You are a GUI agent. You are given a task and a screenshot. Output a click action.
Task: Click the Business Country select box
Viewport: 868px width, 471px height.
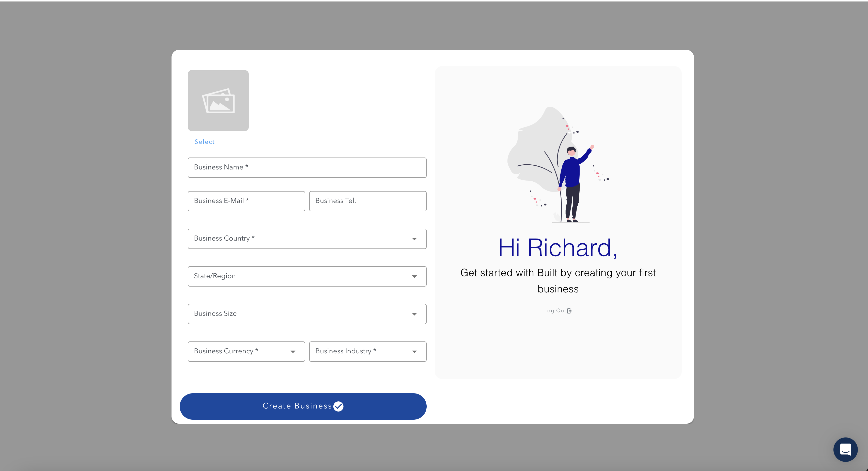click(x=297, y=239)
